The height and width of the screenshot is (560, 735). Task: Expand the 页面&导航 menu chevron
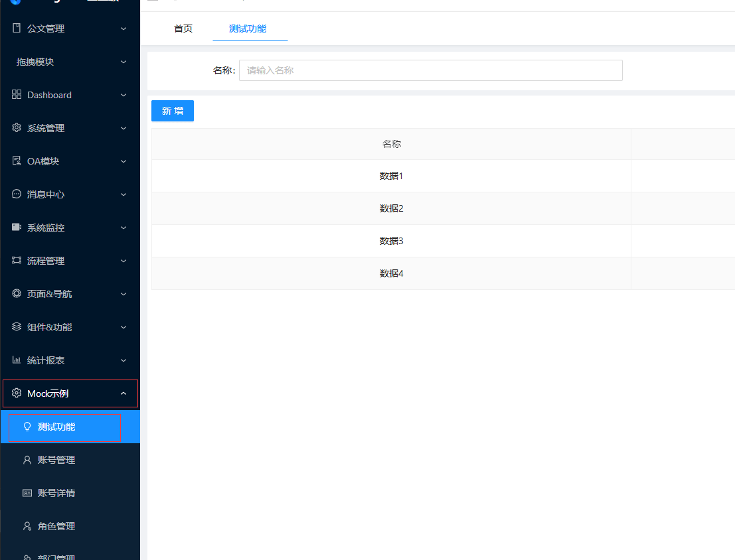click(x=123, y=294)
